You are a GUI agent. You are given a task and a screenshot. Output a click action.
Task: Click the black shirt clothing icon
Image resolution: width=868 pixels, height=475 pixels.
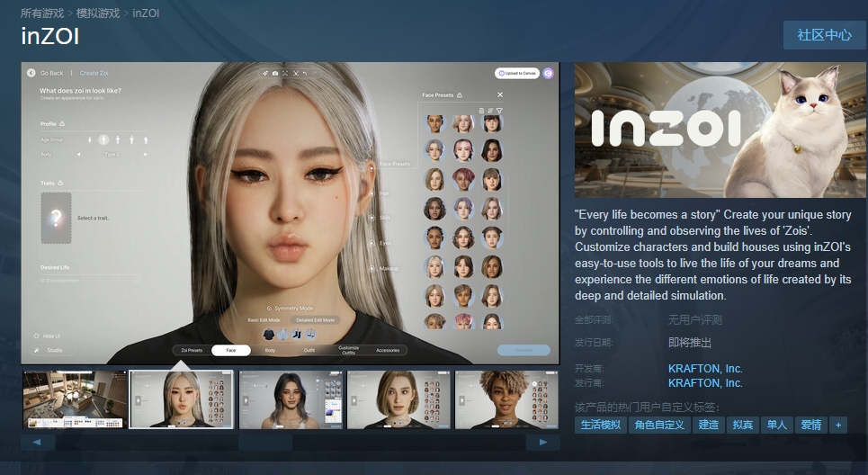pos(268,334)
